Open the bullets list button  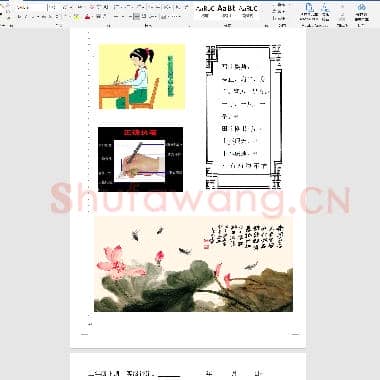(x=117, y=7)
